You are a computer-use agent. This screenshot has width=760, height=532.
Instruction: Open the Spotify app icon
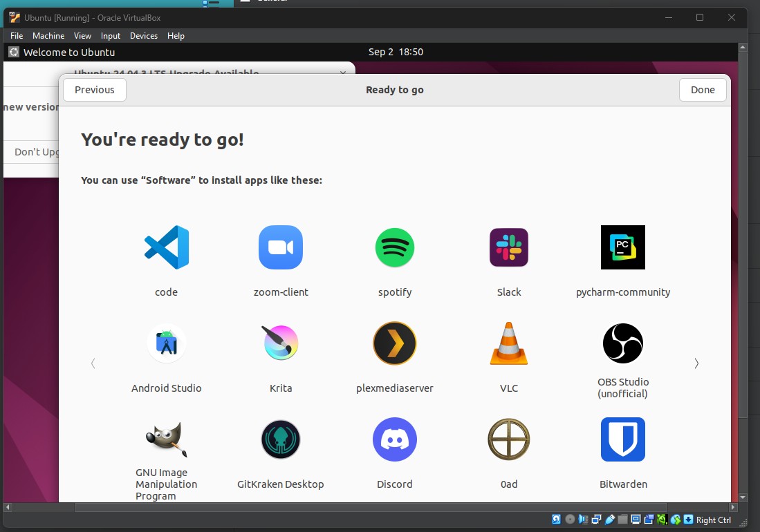coord(394,247)
